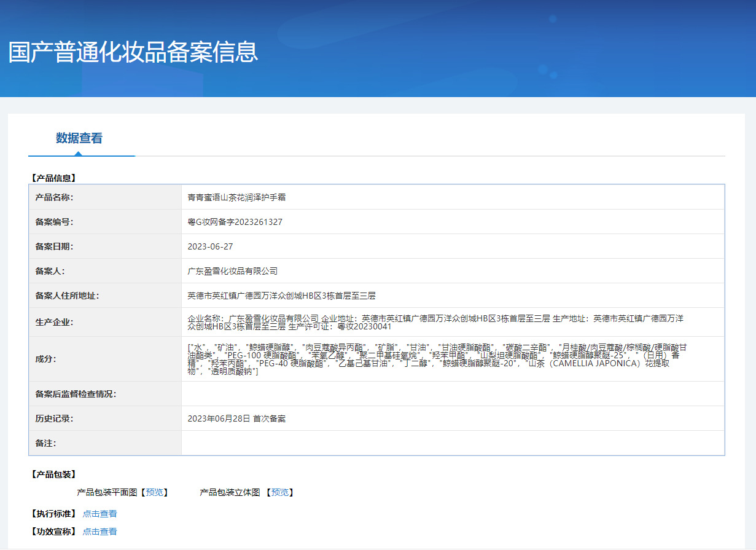Select the 功效宣称 label
The height and width of the screenshot is (550, 756).
pos(53,532)
